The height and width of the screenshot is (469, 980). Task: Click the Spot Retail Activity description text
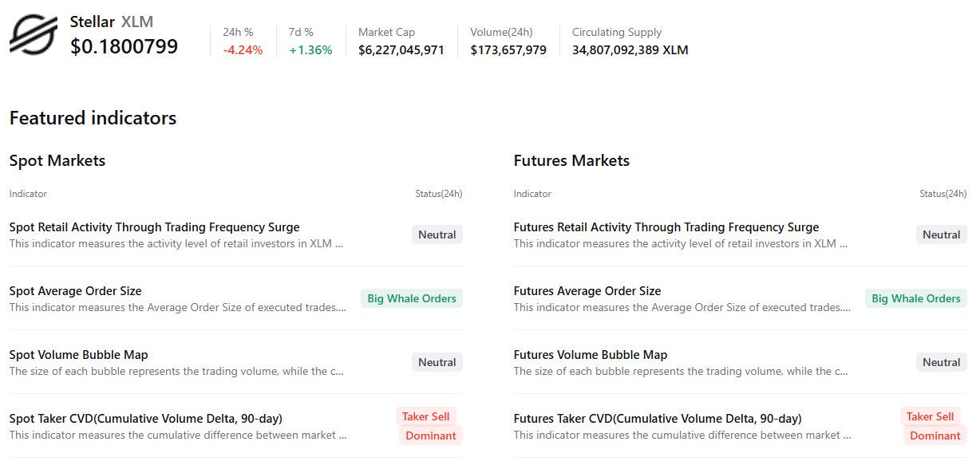tap(176, 244)
